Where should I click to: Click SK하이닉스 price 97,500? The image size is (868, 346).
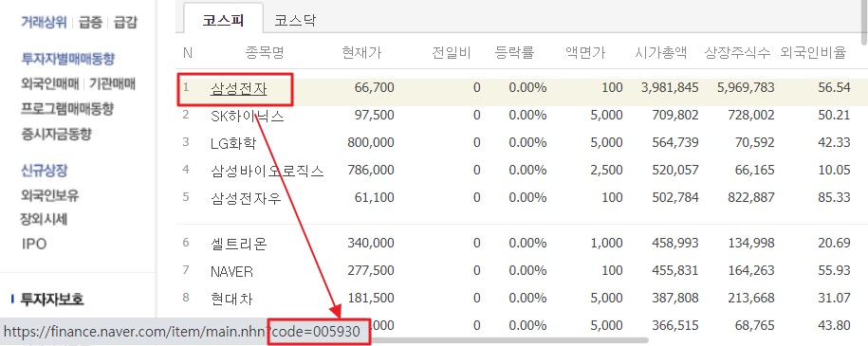tap(373, 116)
